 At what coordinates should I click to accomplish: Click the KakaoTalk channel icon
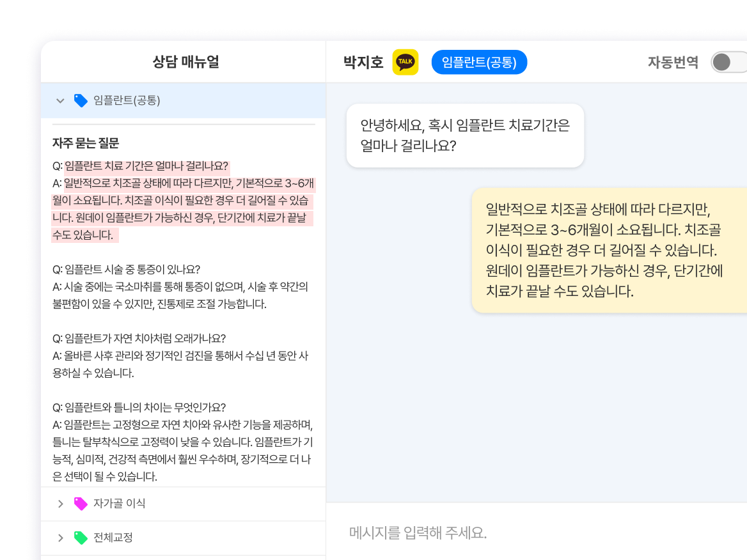[x=405, y=63]
